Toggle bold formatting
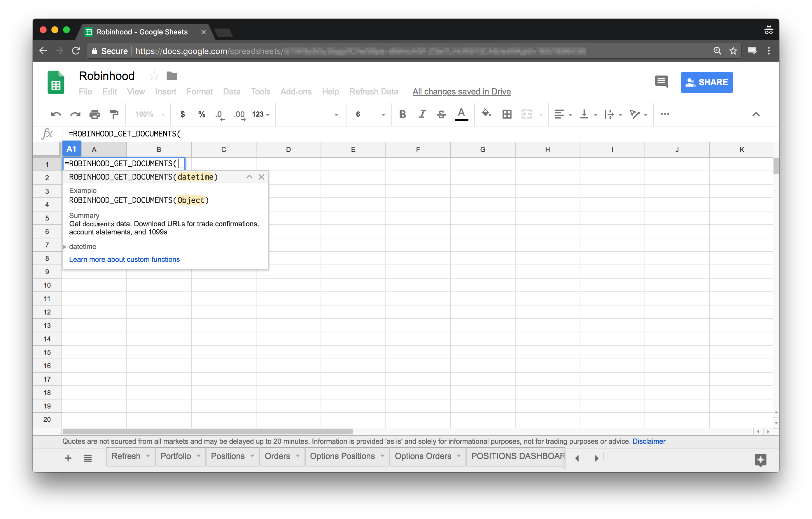 click(x=402, y=115)
